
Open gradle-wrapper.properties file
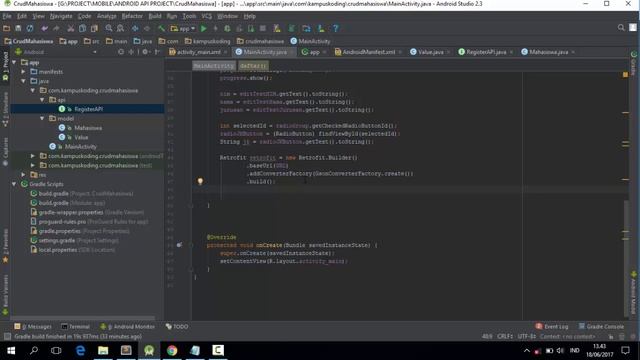pyautogui.click(x=87, y=212)
